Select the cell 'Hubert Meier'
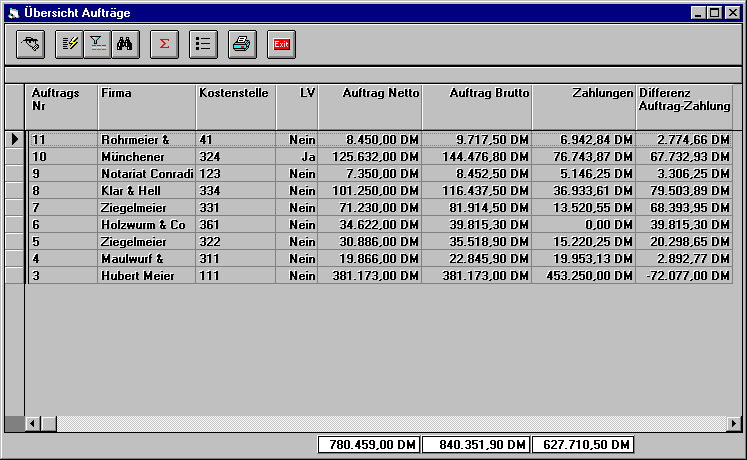The image size is (747, 460). [147, 276]
